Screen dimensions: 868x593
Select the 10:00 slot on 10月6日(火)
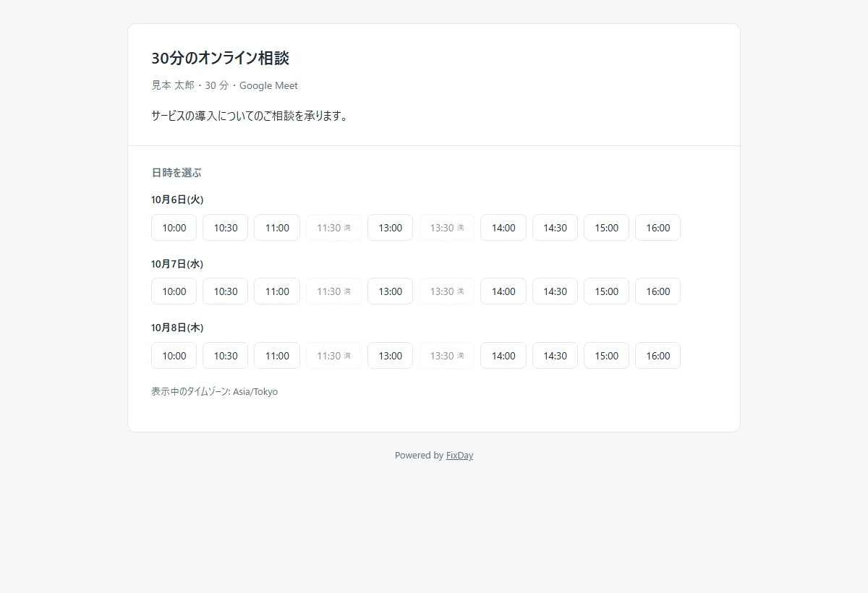[174, 228]
